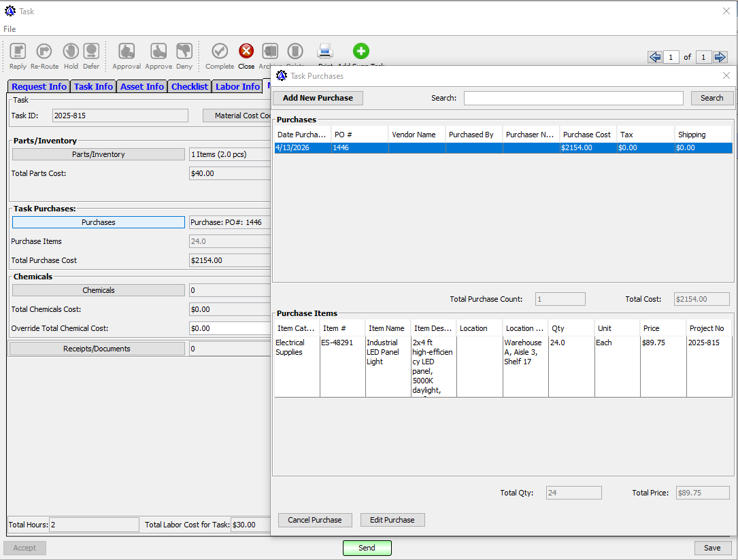
Task: Add a sync task with the green plus icon
Action: point(361,51)
